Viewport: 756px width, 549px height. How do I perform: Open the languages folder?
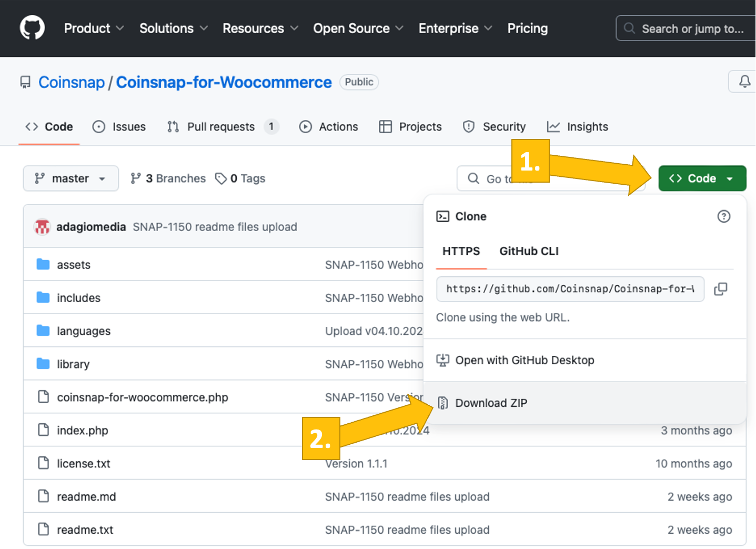pos(84,331)
